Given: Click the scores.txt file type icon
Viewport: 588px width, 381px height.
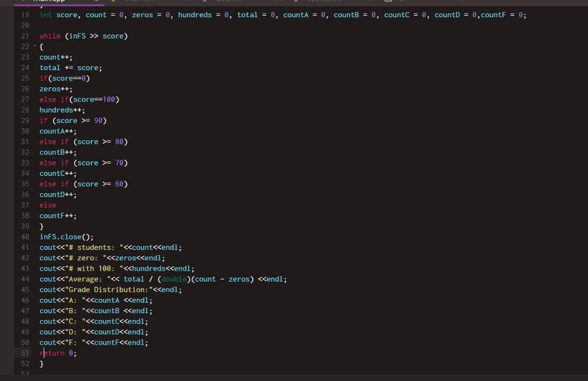Looking at the screenshot, I should [x=295, y=2].
